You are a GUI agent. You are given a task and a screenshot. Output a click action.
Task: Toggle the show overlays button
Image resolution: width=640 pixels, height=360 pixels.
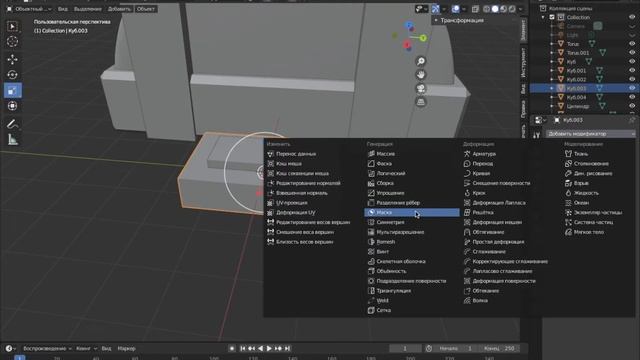pos(456,9)
